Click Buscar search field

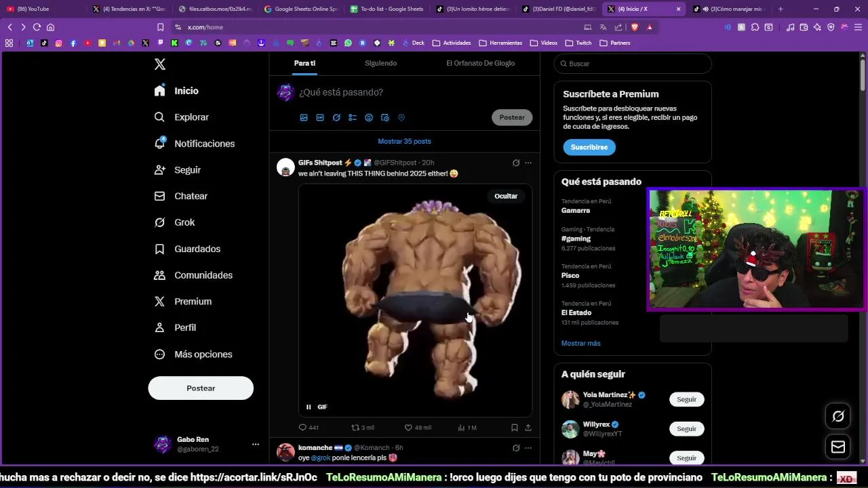633,64
